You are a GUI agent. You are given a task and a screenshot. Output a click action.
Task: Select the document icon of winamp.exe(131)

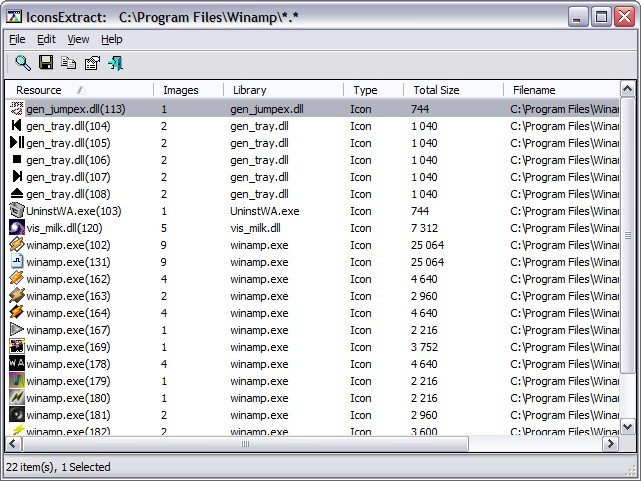tap(17, 262)
